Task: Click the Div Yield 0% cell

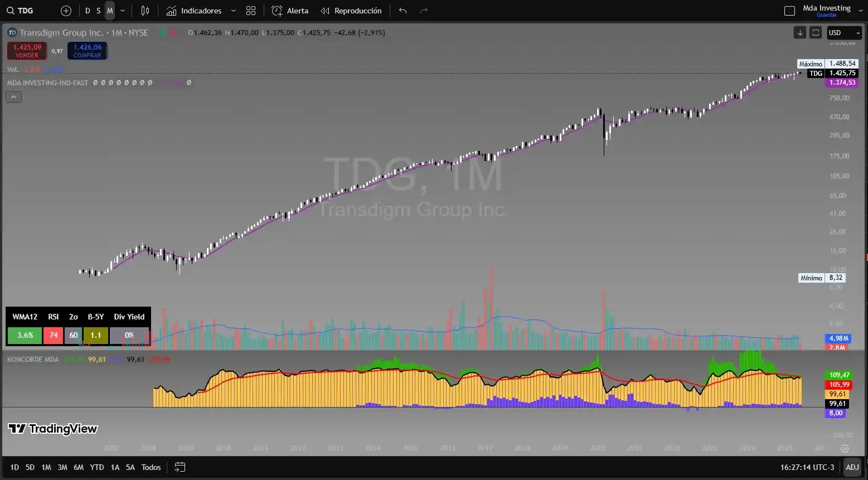Action: pos(129,335)
